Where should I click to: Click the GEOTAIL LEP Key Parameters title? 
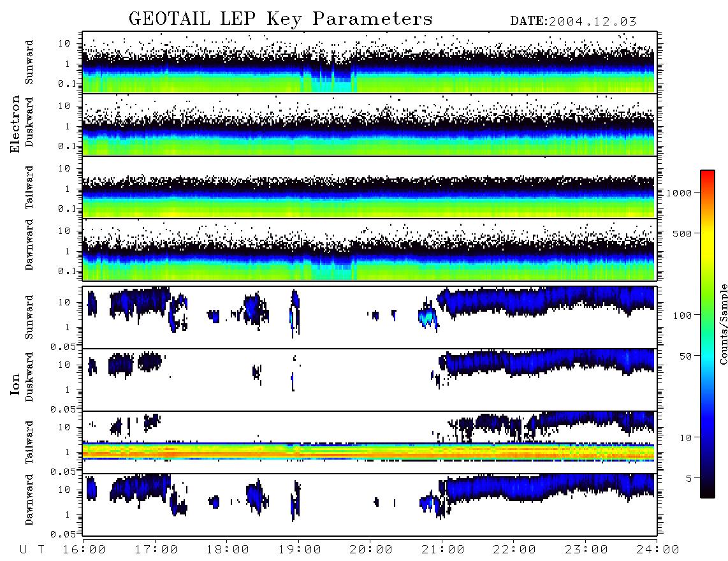pos(280,19)
